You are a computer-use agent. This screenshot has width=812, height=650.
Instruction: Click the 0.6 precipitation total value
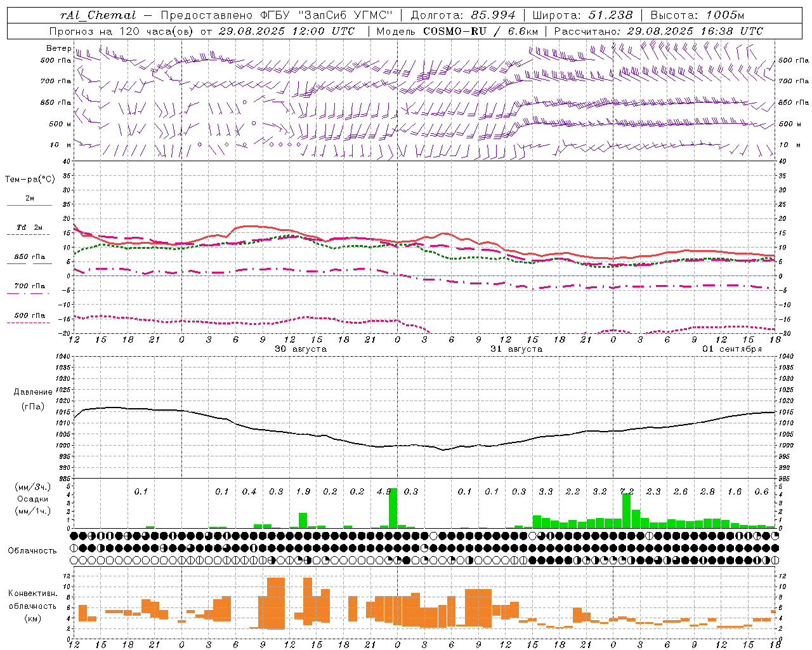761,492
